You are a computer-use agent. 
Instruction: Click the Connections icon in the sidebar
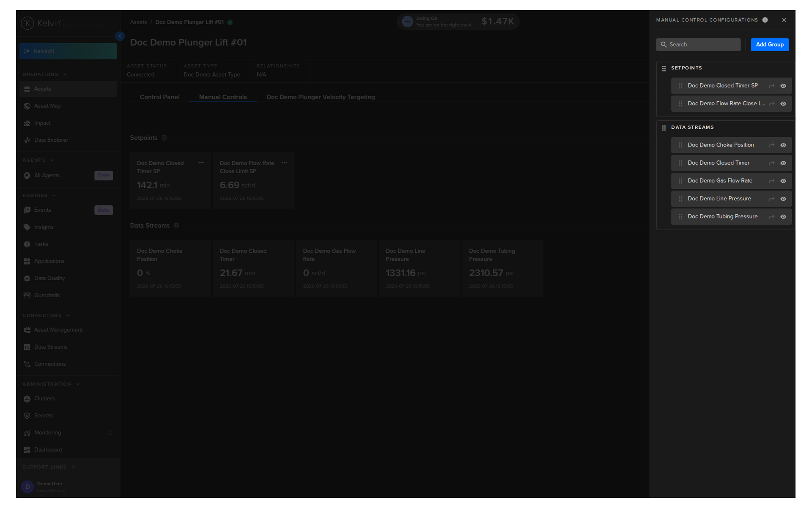(x=27, y=364)
